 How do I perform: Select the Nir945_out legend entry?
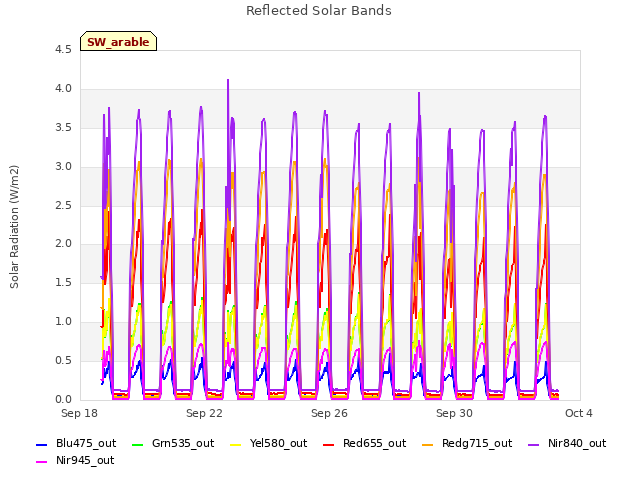(x=75, y=460)
